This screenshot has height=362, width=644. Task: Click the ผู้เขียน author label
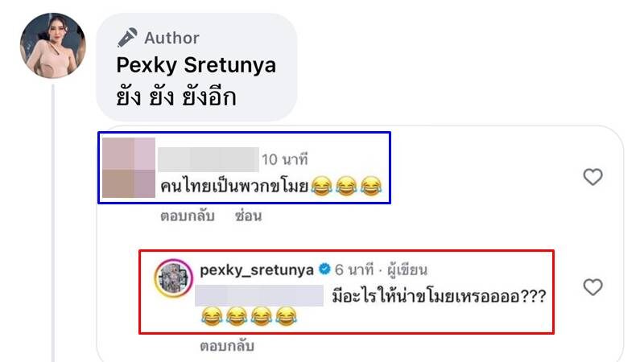tap(407, 269)
